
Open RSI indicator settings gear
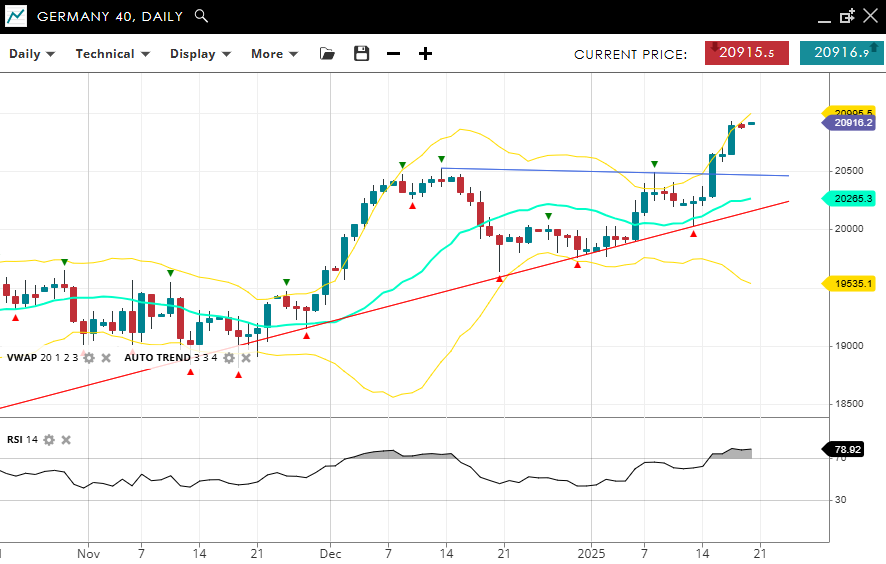48,440
